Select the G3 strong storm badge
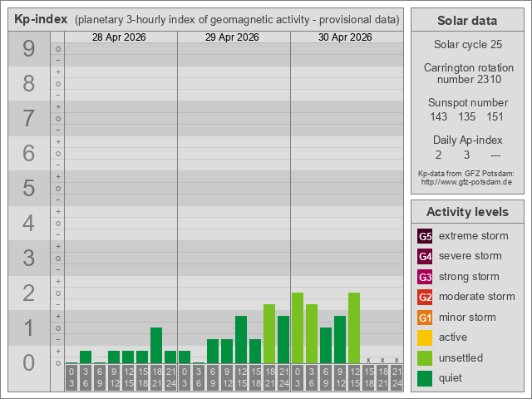Screen dimensions: 532x399 click(x=425, y=277)
